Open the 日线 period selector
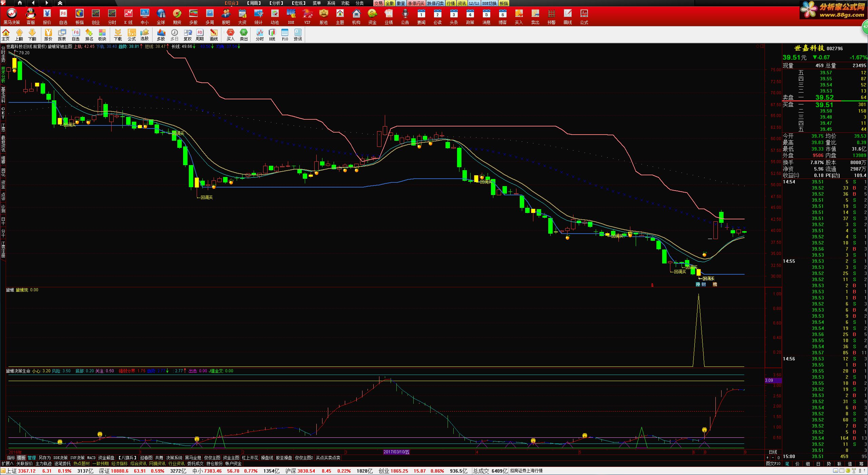 coord(773,452)
